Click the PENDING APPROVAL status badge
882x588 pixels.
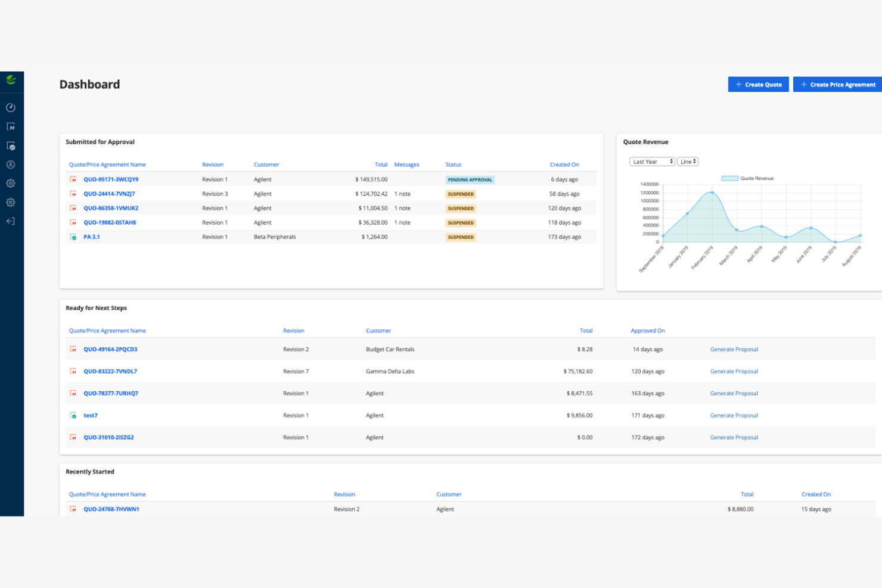(x=470, y=179)
